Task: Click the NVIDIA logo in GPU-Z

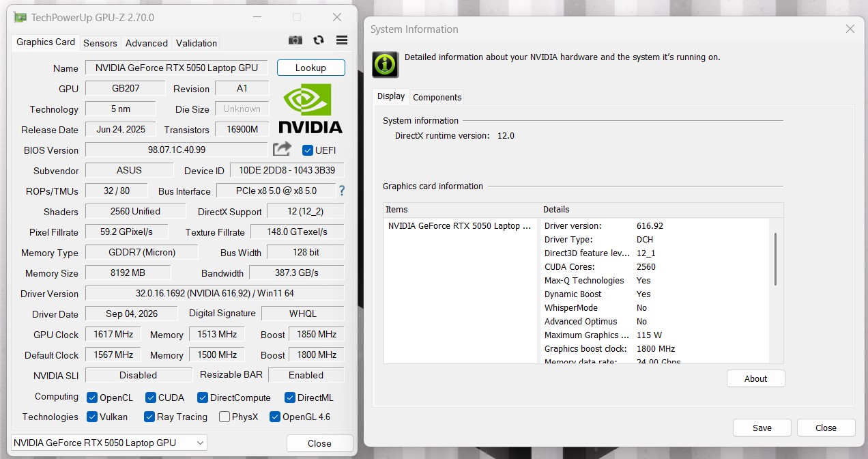Action: (x=310, y=109)
